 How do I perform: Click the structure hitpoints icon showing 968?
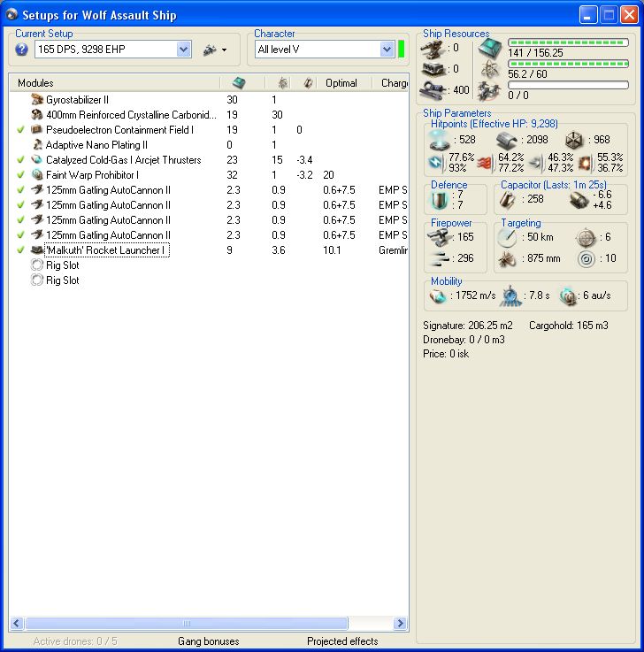click(574, 141)
